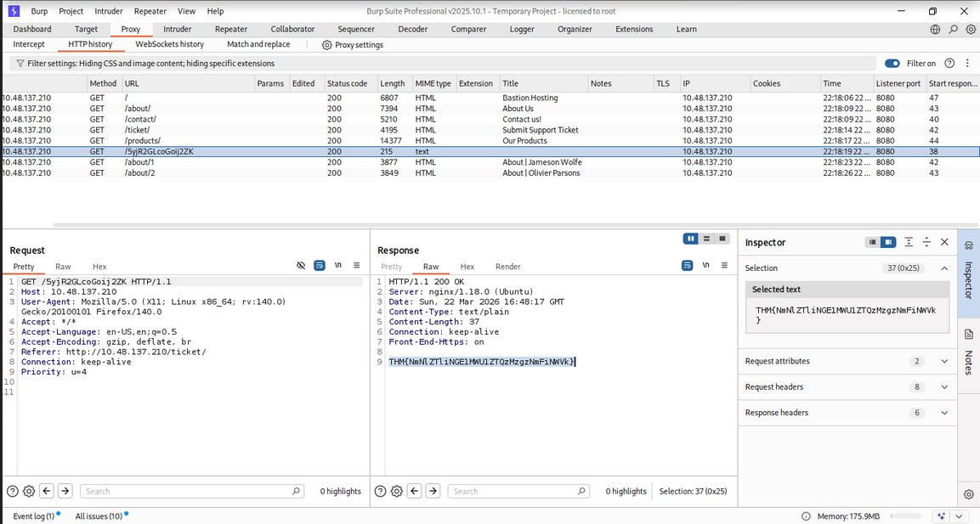
Task: Open WebSockets history sub-tab
Action: (169, 44)
